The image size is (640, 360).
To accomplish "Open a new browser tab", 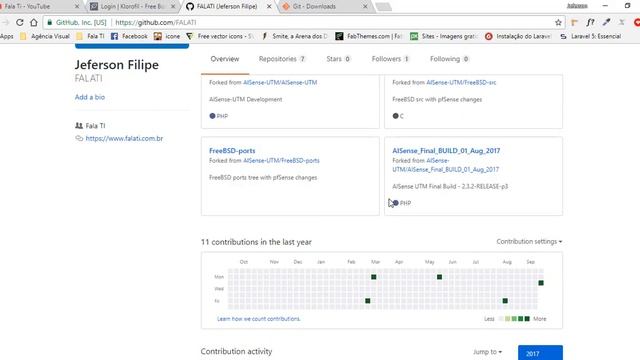I will [x=383, y=7].
